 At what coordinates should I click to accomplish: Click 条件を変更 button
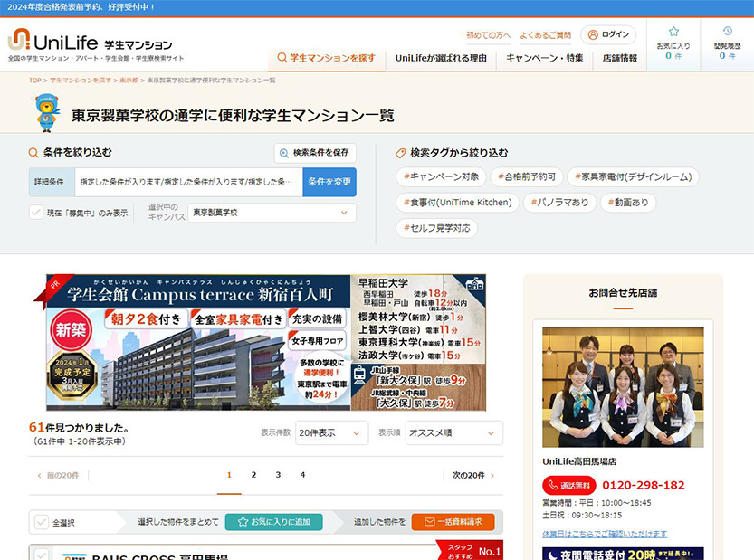(x=329, y=182)
